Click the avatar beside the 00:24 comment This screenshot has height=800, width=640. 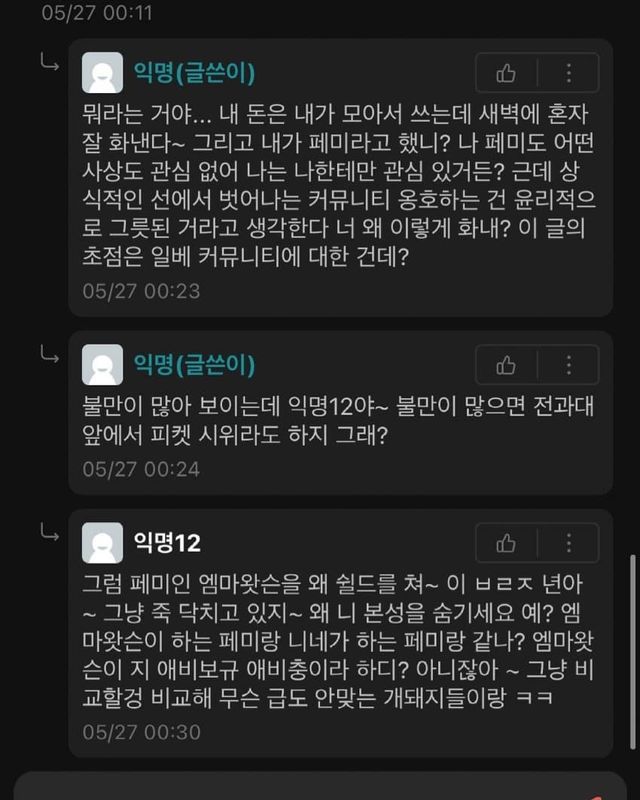[x=103, y=364]
